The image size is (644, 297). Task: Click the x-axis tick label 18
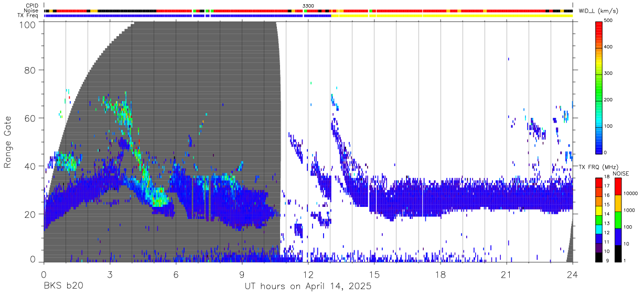(x=441, y=274)
